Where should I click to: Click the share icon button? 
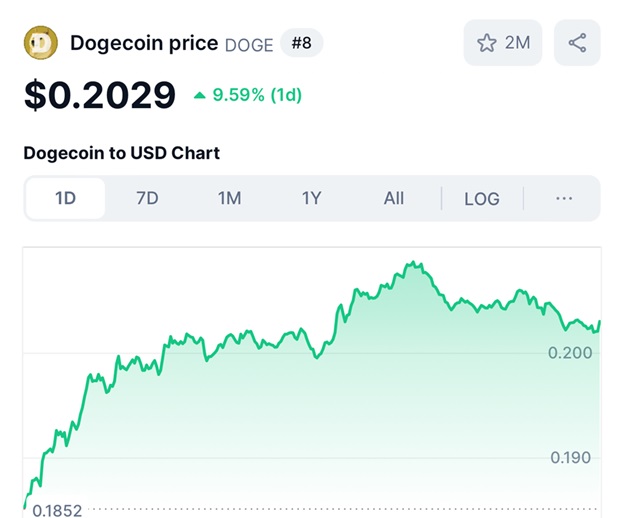pos(577,43)
